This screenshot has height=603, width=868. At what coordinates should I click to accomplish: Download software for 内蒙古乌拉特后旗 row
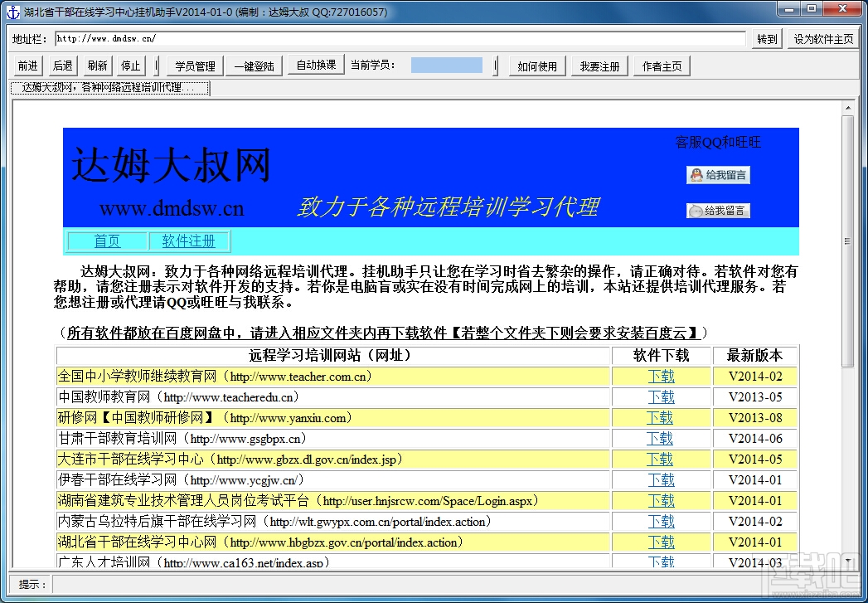pos(661,521)
